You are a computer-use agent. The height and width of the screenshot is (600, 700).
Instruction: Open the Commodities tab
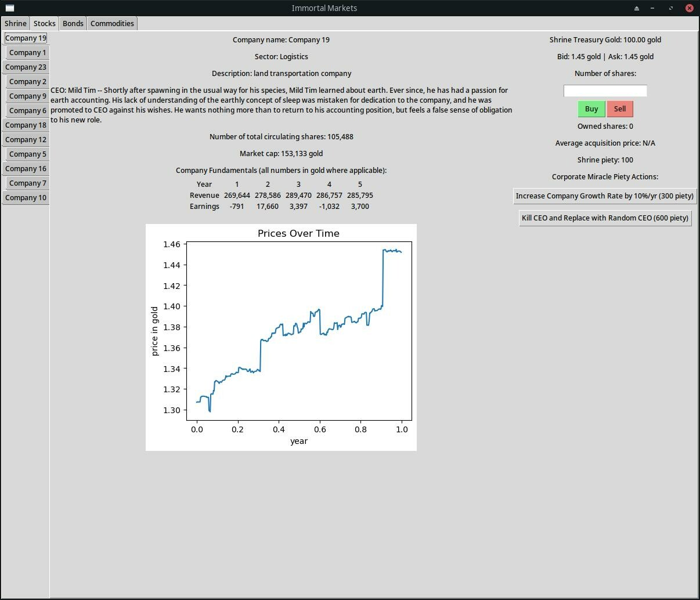click(x=111, y=23)
